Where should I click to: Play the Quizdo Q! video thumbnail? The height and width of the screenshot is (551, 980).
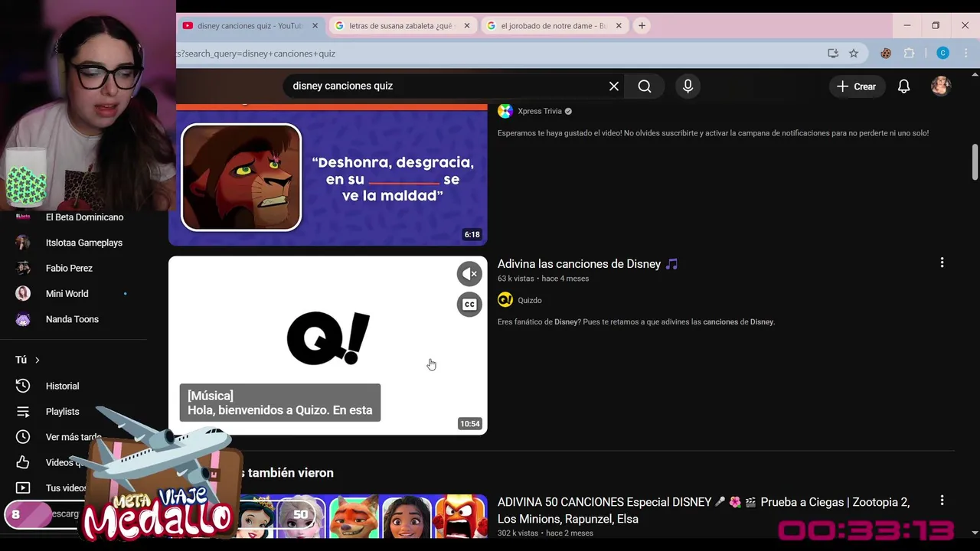[328, 345]
